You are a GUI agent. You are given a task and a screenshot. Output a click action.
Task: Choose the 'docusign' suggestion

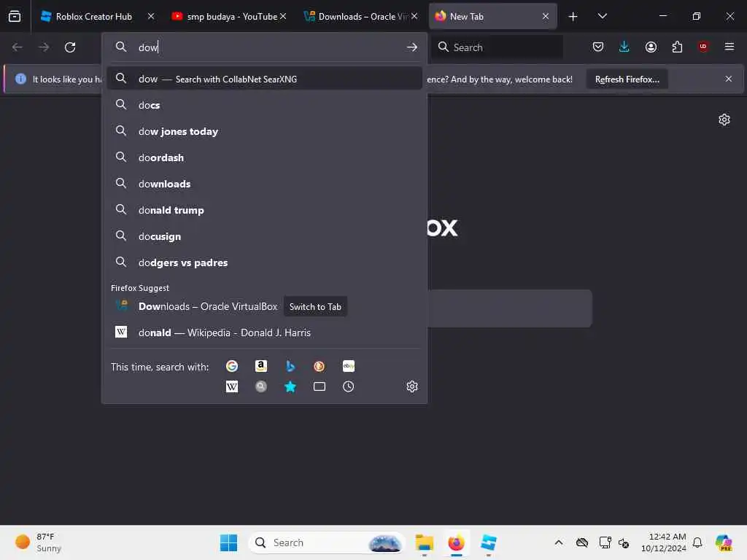(x=264, y=236)
